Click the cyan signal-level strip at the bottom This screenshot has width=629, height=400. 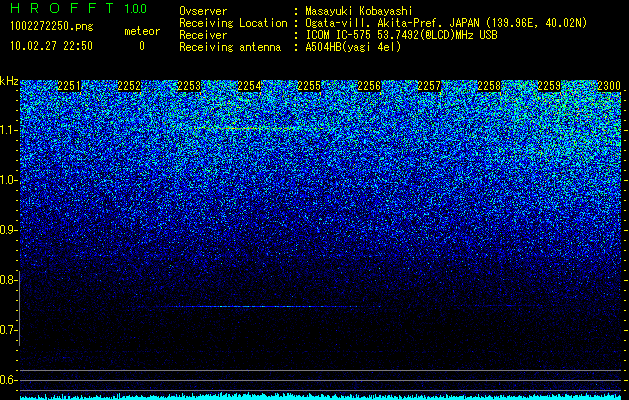pos(321,396)
